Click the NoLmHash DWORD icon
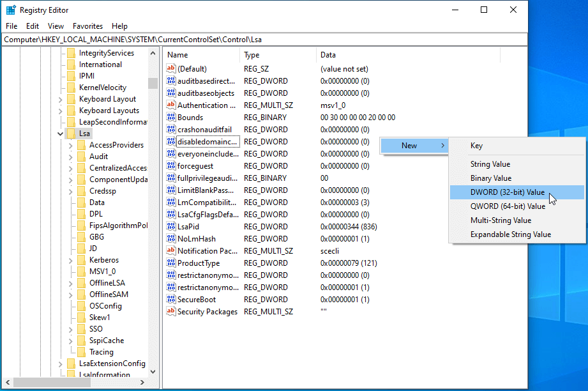This screenshot has width=588, height=391. tap(170, 239)
